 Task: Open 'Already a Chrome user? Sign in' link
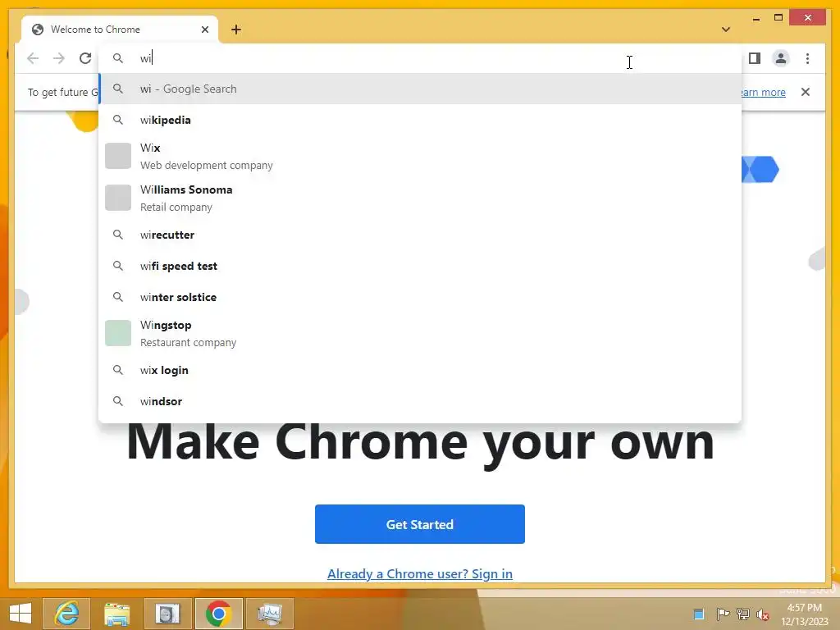click(x=420, y=573)
